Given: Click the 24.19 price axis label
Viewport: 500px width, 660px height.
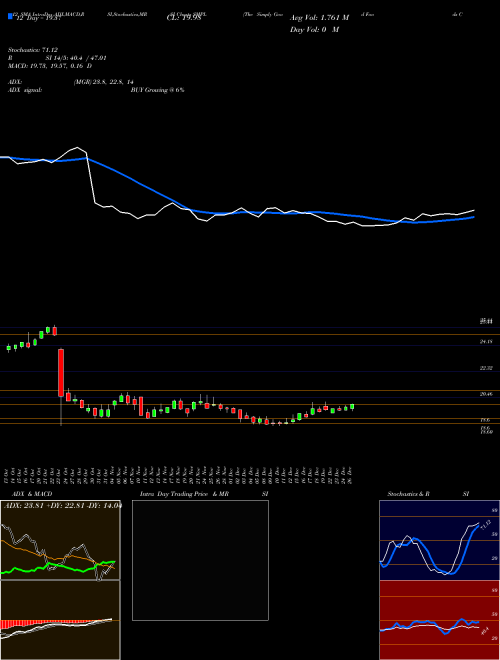Looking at the screenshot, I should 486,342.
